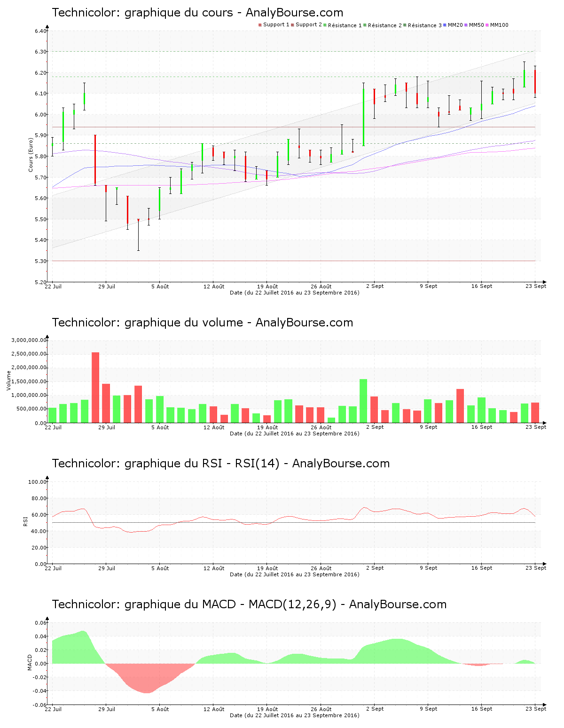Select the Résistance 1 legend label

click(345, 25)
